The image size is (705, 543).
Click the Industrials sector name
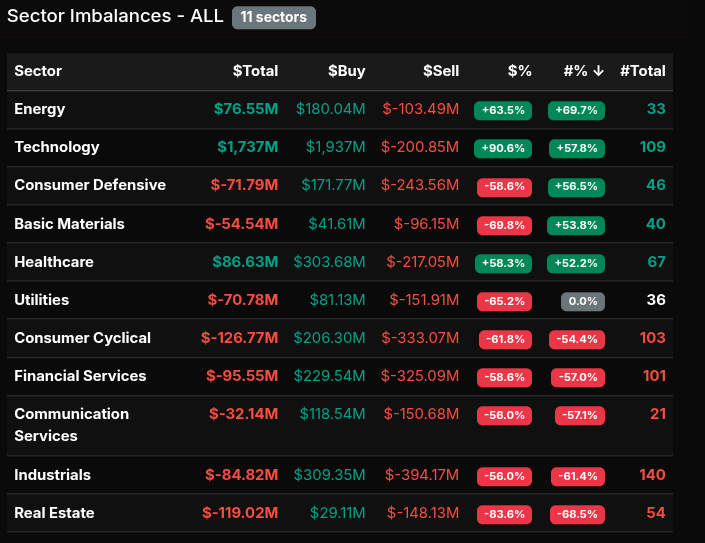(52, 475)
